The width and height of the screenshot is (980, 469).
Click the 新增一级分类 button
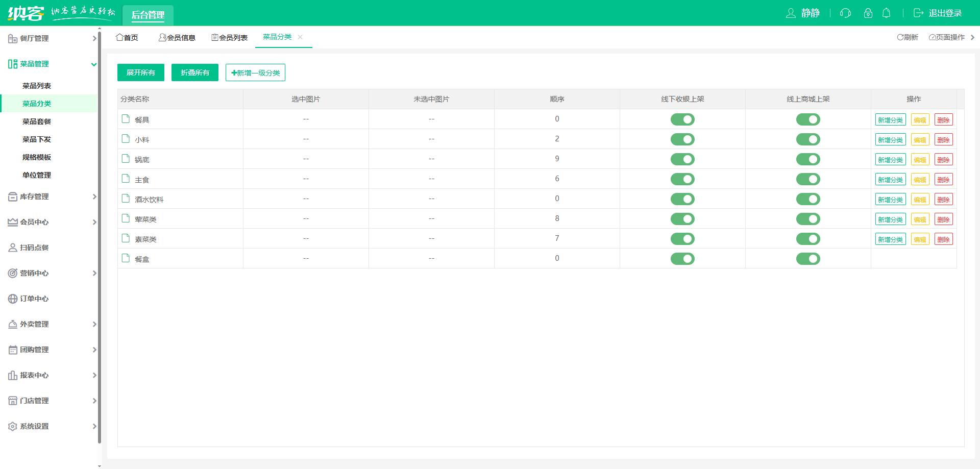(255, 72)
